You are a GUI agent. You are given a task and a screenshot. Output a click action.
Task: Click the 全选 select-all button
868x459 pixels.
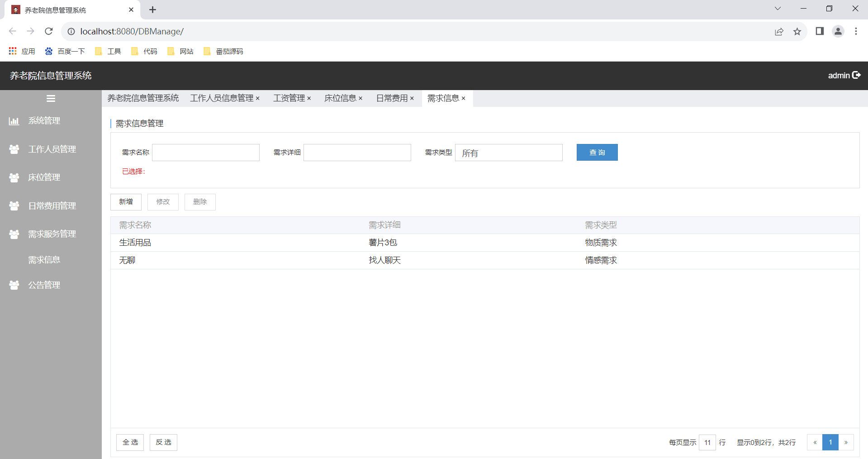130,442
